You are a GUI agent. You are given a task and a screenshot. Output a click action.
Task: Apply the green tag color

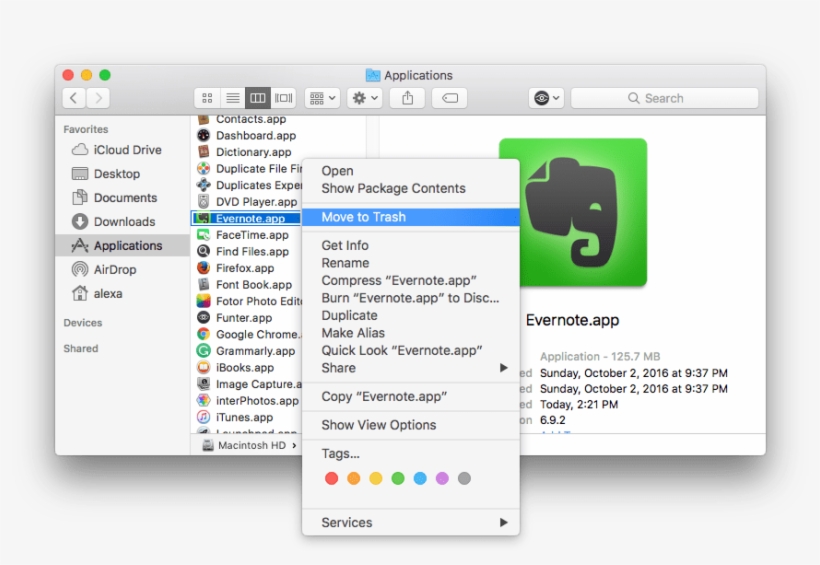(x=398, y=478)
